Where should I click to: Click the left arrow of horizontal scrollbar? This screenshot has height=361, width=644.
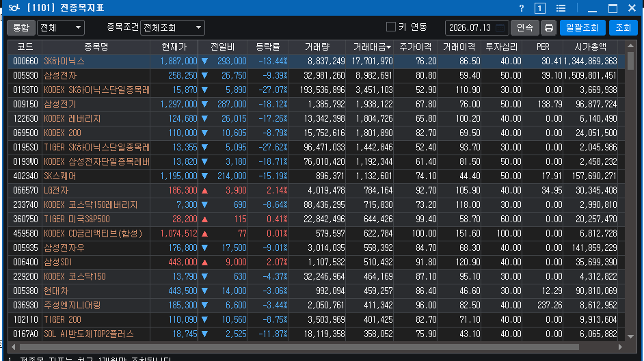(14, 347)
